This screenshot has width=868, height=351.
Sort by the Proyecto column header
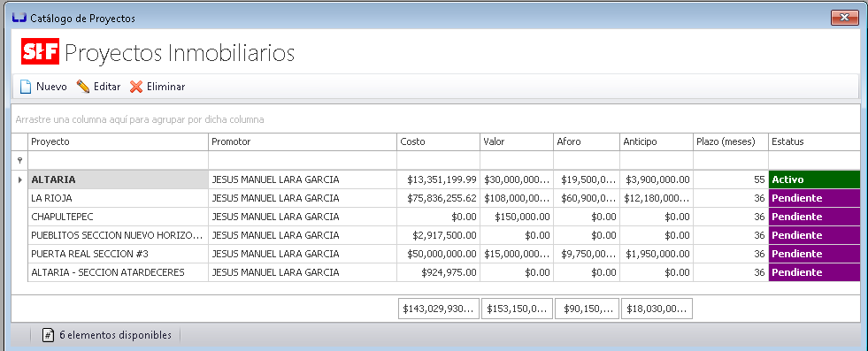118,141
